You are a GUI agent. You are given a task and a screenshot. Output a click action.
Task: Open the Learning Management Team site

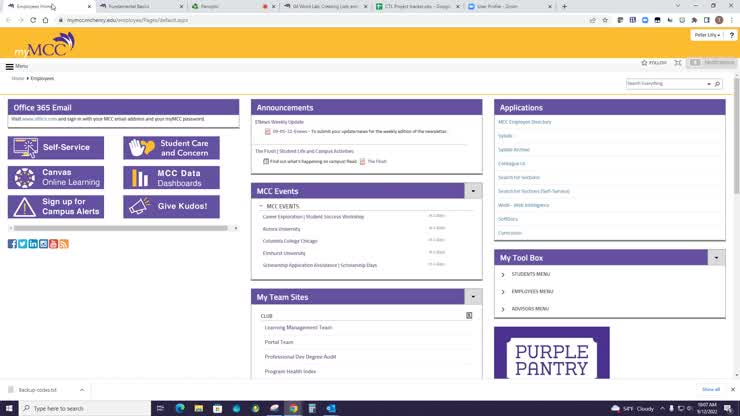298,328
